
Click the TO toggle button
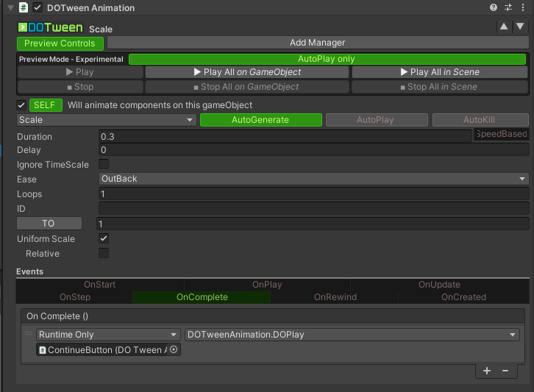pyautogui.click(x=49, y=224)
